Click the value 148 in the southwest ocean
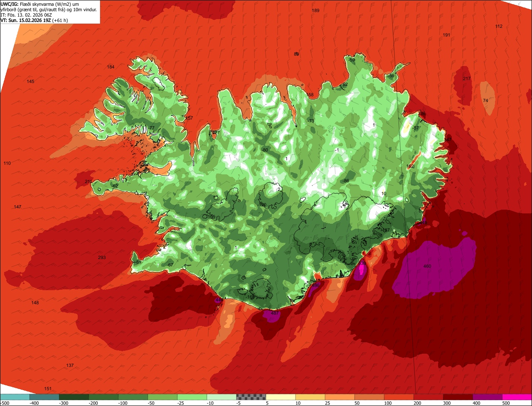The image size is (532, 406). [x=35, y=303]
